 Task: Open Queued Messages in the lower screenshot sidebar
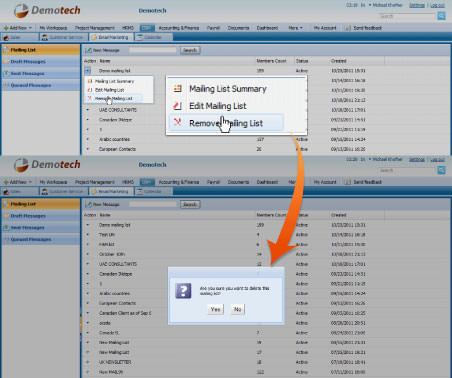coord(41,239)
